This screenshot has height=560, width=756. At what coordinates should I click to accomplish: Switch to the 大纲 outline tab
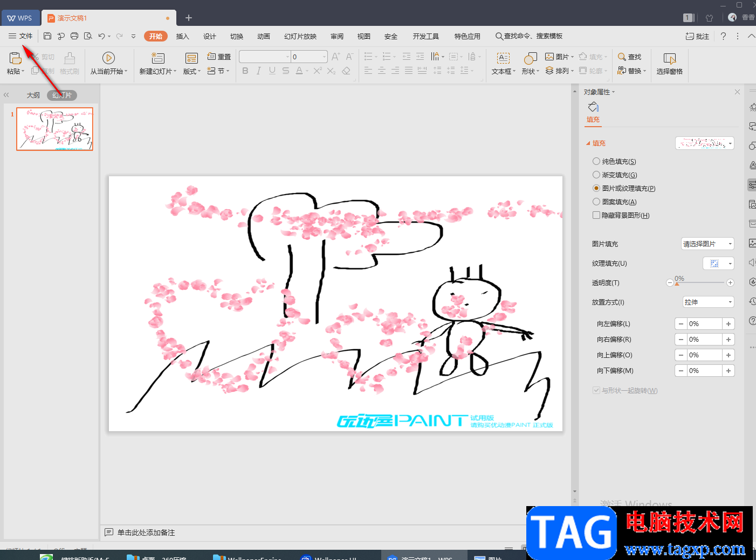(33, 95)
